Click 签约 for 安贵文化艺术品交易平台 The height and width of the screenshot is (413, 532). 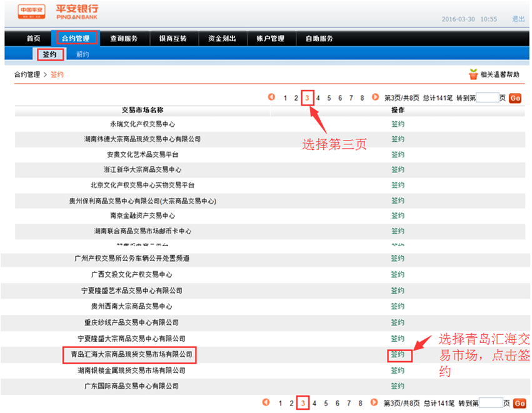coord(398,154)
